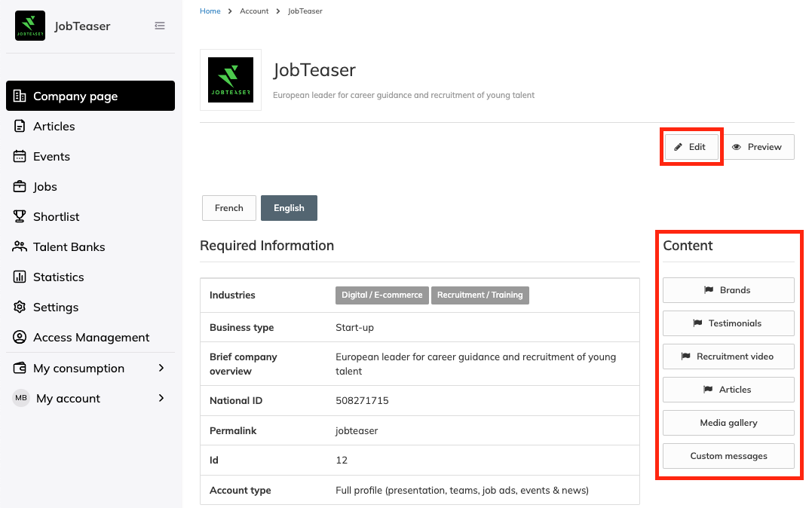This screenshot has width=812, height=508.
Task: Click the Access Management user icon
Action: (20, 337)
